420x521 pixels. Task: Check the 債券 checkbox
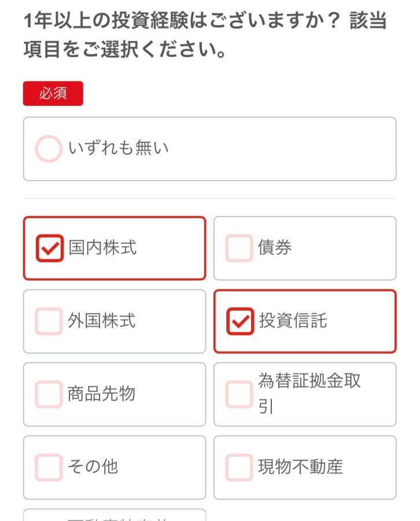(239, 248)
